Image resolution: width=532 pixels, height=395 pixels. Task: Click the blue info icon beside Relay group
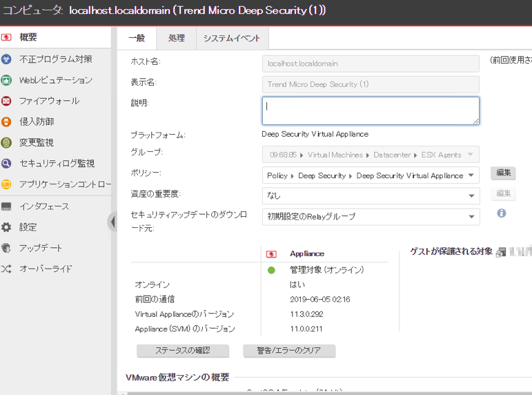(x=502, y=213)
